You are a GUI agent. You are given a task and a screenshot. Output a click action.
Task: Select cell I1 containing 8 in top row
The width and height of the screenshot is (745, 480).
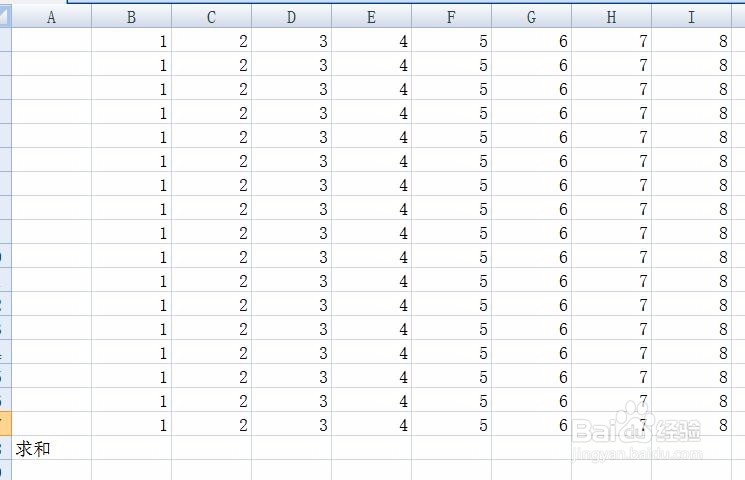691,41
